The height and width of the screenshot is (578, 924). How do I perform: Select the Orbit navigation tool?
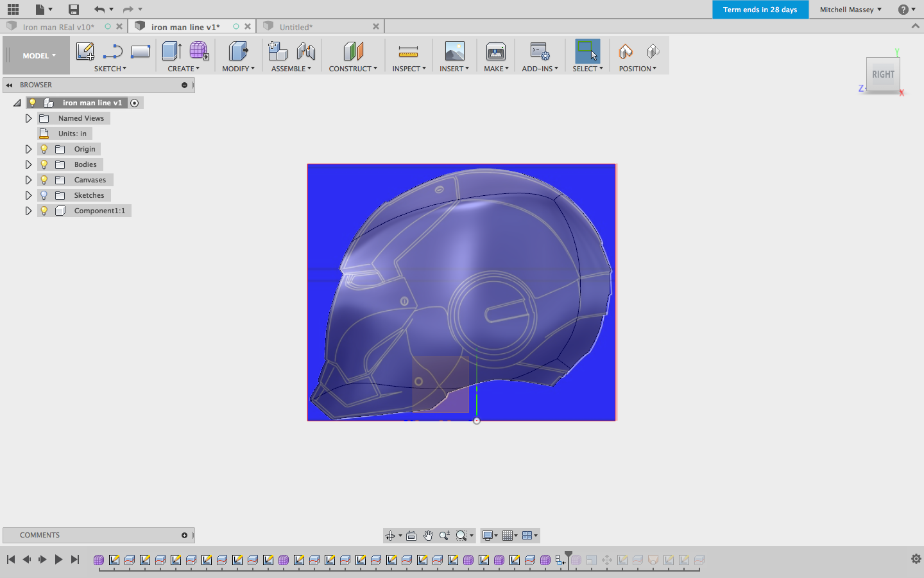pyautogui.click(x=390, y=536)
